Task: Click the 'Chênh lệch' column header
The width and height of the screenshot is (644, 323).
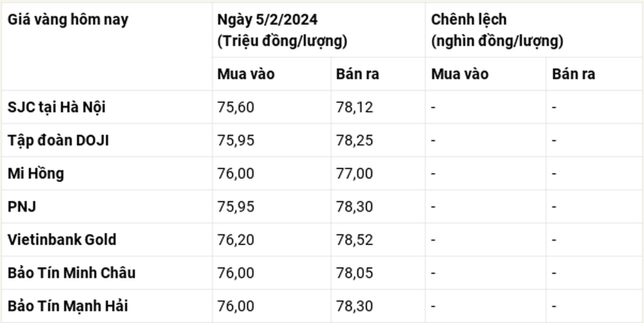Action: click(x=469, y=20)
